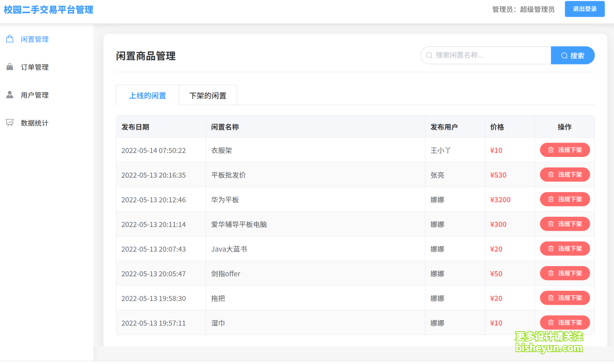Click the date 2022-05-14 07:50:22
Image resolution: width=614 pixels, height=364 pixels.
pos(153,150)
